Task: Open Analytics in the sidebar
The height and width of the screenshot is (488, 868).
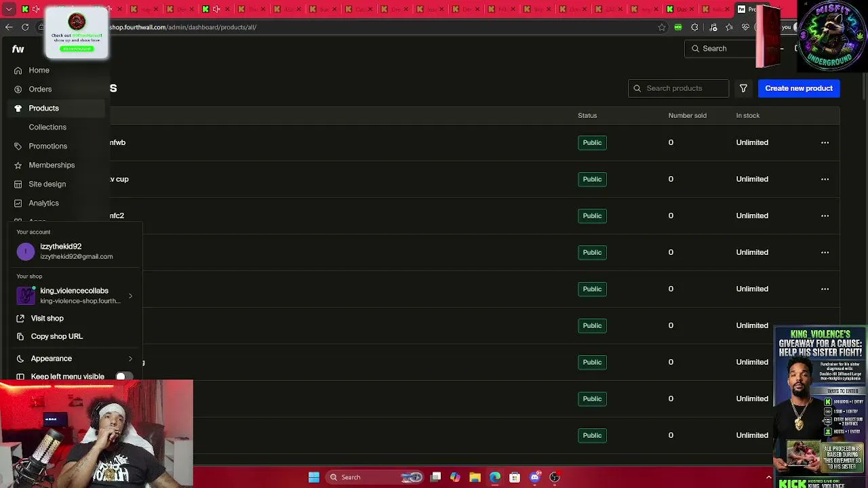Action: pyautogui.click(x=44, y=203)
